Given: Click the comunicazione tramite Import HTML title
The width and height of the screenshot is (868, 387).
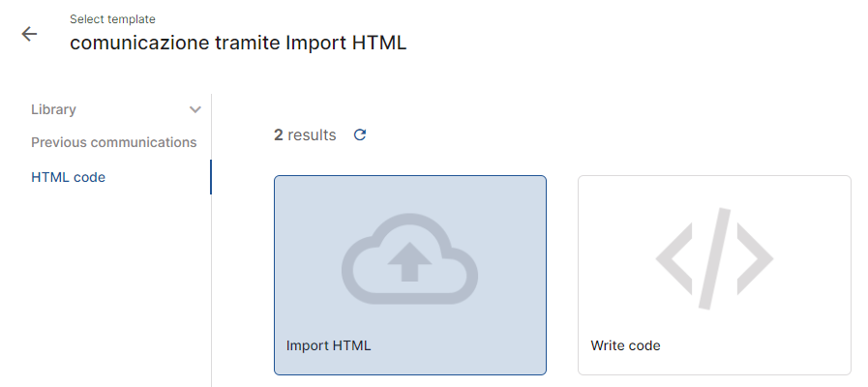Looking at the screenshot, I should coord(238,43).
